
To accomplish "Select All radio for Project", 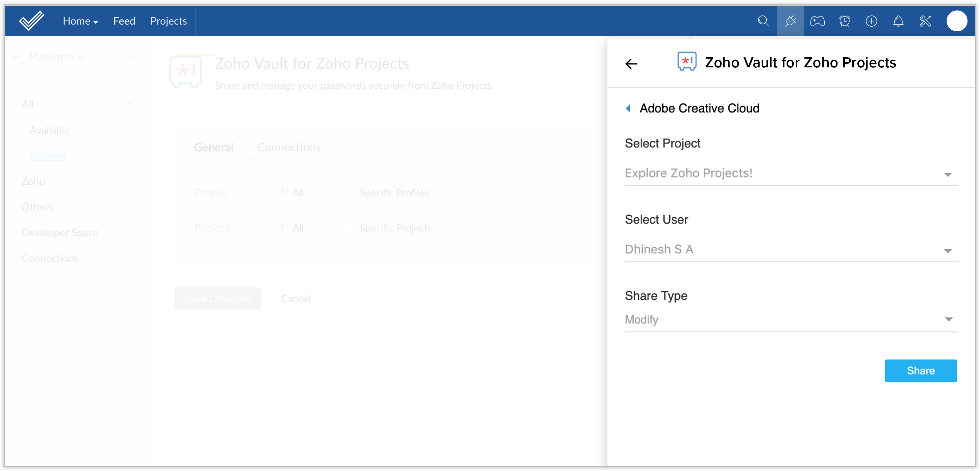I will coord(282,227).
